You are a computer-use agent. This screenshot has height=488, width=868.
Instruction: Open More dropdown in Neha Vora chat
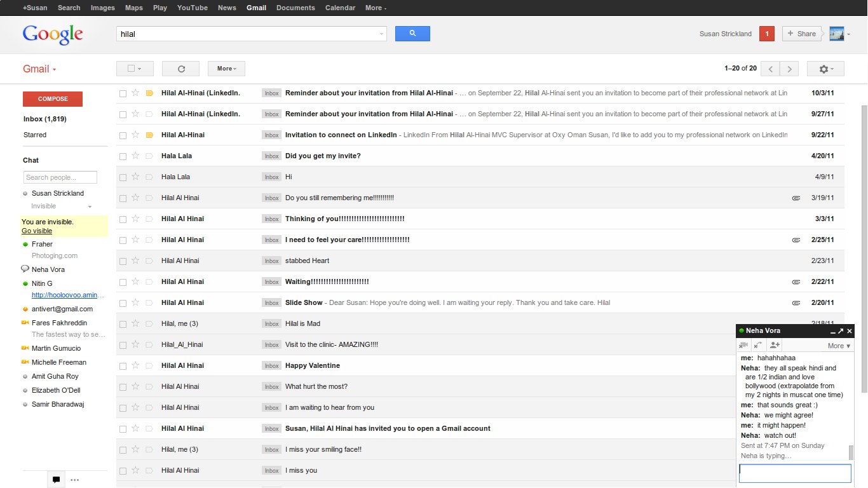(839, 346)
